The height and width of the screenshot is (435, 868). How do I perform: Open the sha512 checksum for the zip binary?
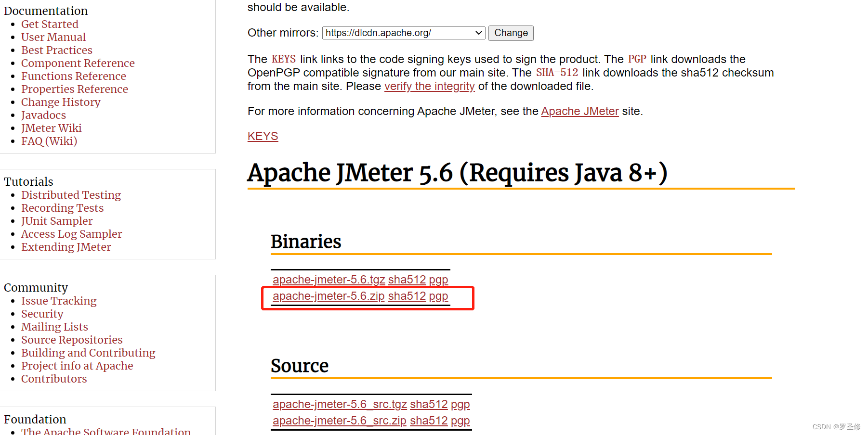click(407, 296)
